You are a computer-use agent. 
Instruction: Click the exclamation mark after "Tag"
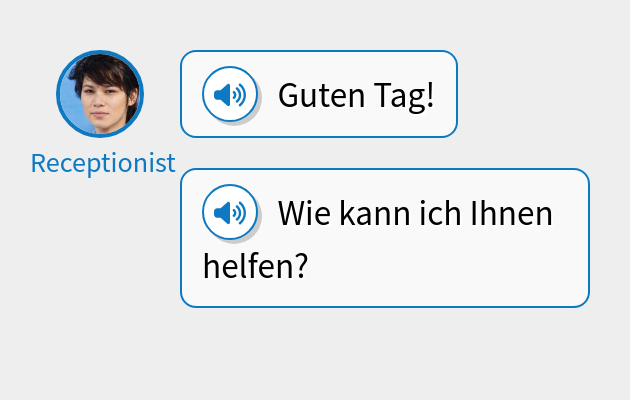(430, 96)
